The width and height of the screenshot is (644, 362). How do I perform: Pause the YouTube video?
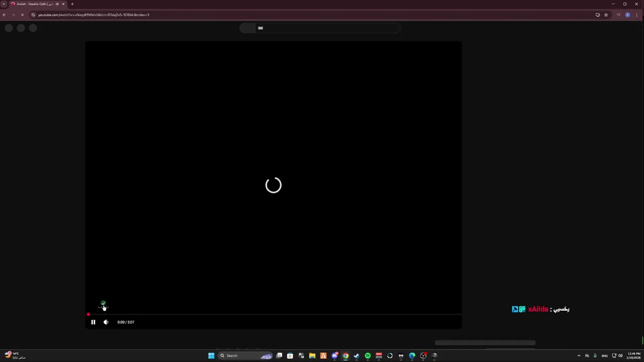(x=93, y=322)
